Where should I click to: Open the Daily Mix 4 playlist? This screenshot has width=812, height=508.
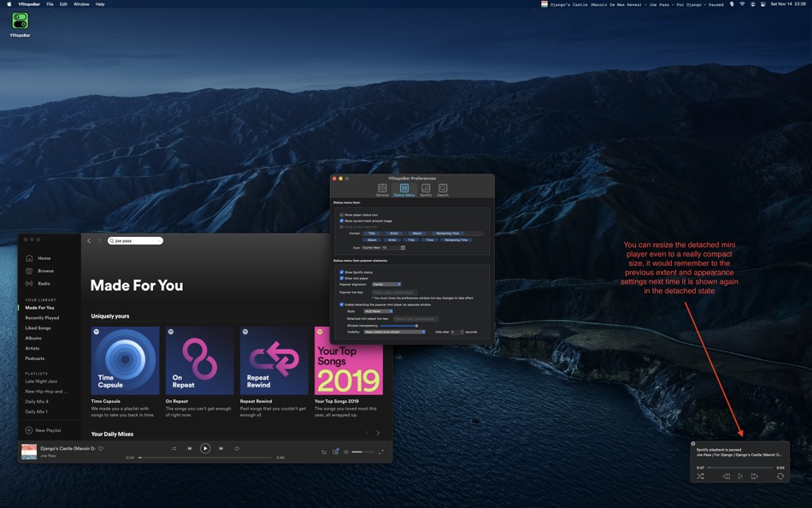[x=37, y=401]
